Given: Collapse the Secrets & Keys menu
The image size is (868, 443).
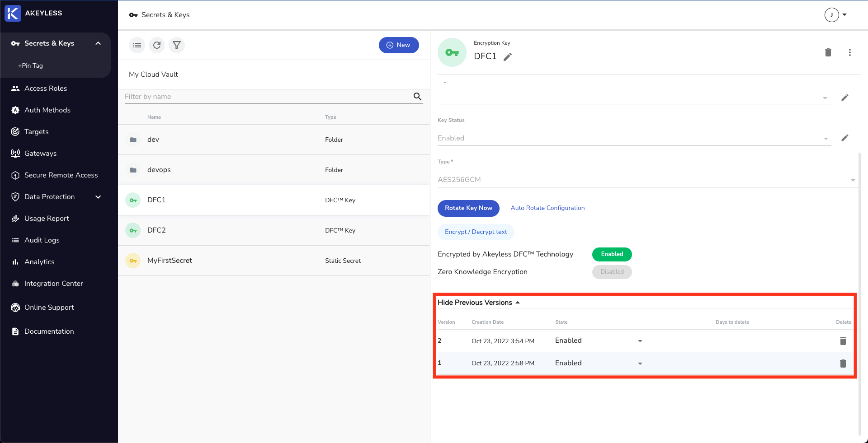Looking at the screenshot, I should (98, 43).
